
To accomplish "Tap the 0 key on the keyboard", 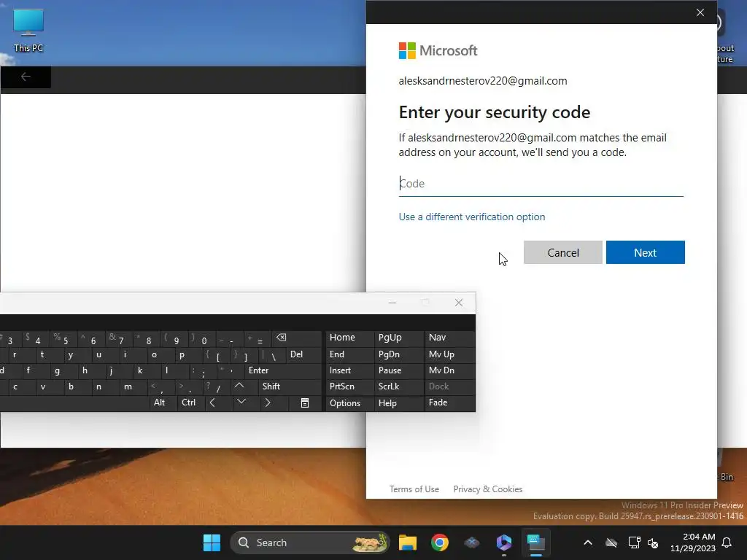I will (x=202, y=339).
